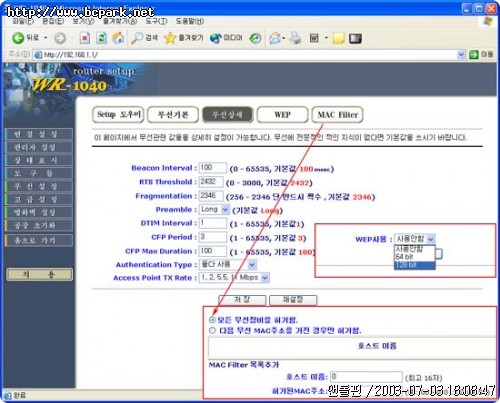The image size is (500, 403).
Task: Choose 128 bit in the WEP list
Action: tap(415, 265)
